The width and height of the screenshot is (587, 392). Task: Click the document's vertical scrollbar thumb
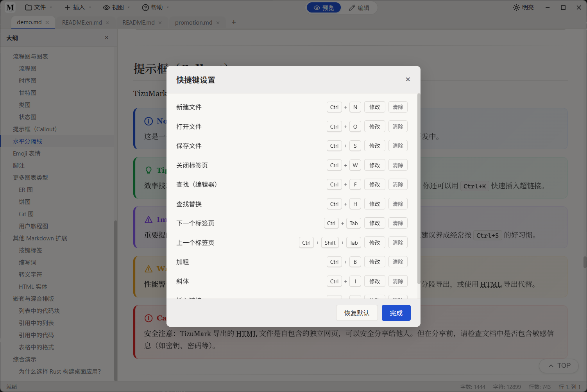(585, 262)
